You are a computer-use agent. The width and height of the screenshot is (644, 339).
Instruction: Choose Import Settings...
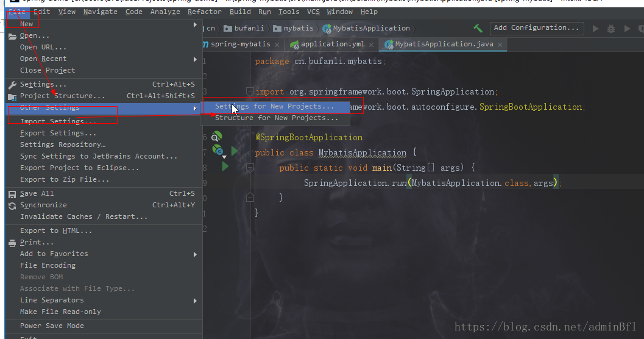(104, 121)
